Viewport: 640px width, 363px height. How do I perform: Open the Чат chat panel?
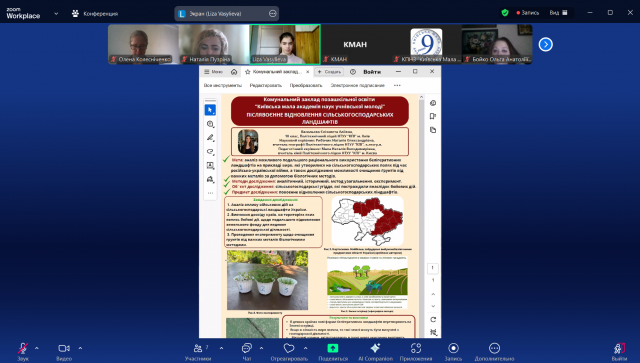click(247, 351)
